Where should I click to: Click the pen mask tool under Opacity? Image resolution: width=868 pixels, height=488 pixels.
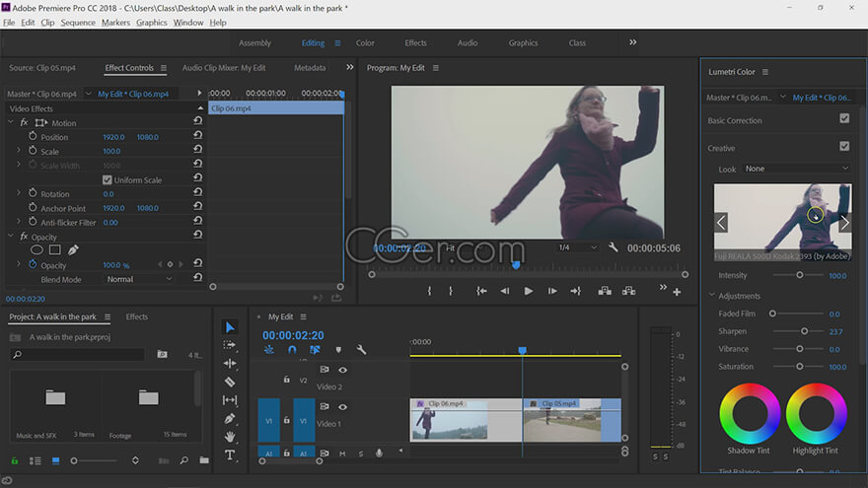(73, 250)
